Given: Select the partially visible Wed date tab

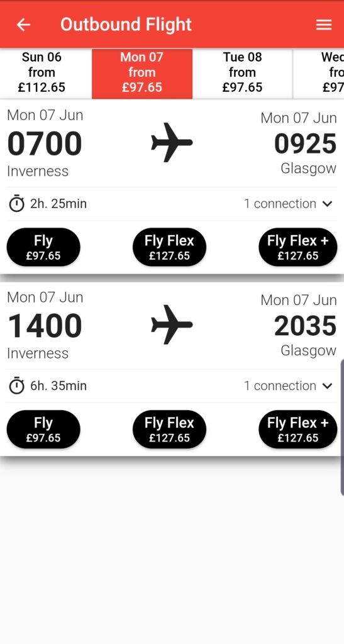Looking at the screenshot, I should (319, 73).
